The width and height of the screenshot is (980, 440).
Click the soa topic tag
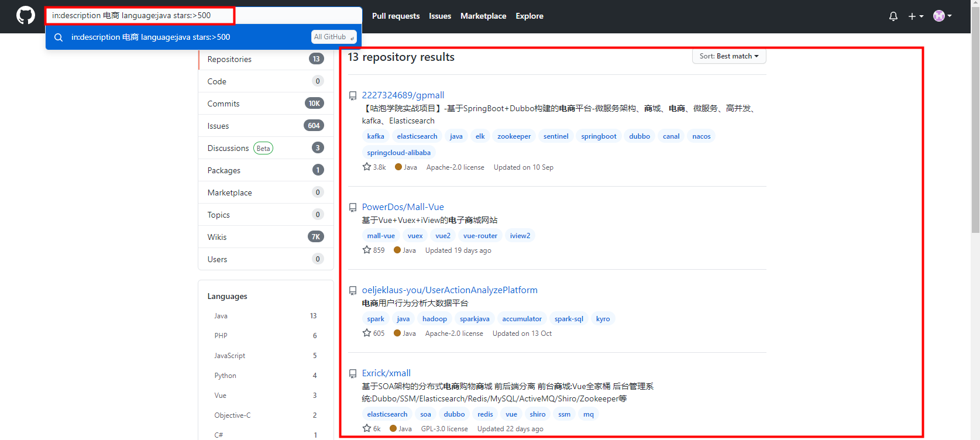coord(425,414)
